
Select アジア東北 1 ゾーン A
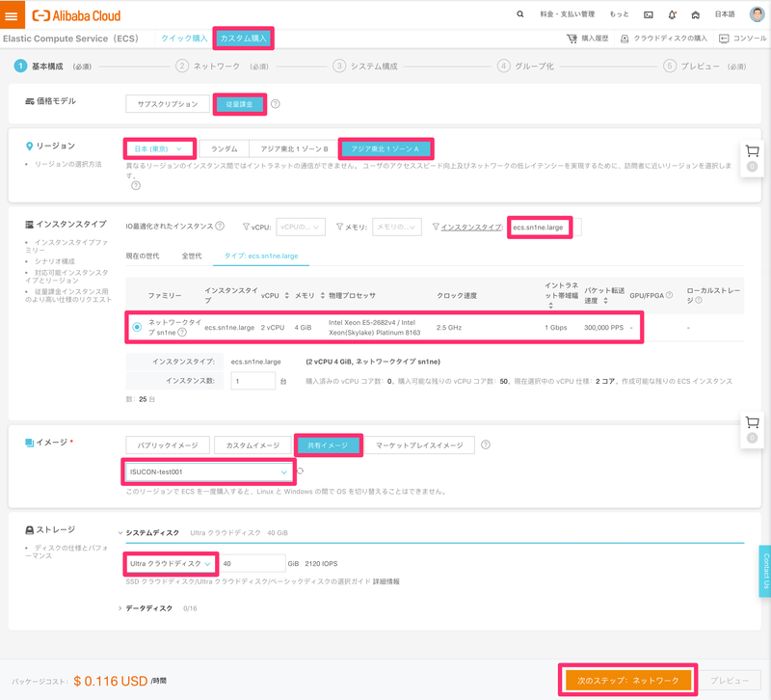point(385,148)
